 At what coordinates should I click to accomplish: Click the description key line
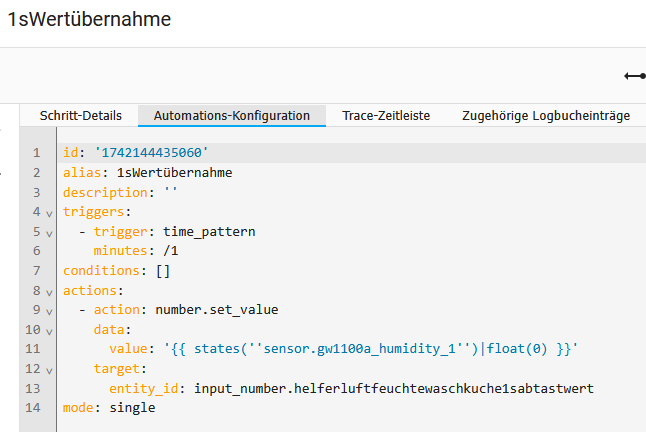coord(120,192)
